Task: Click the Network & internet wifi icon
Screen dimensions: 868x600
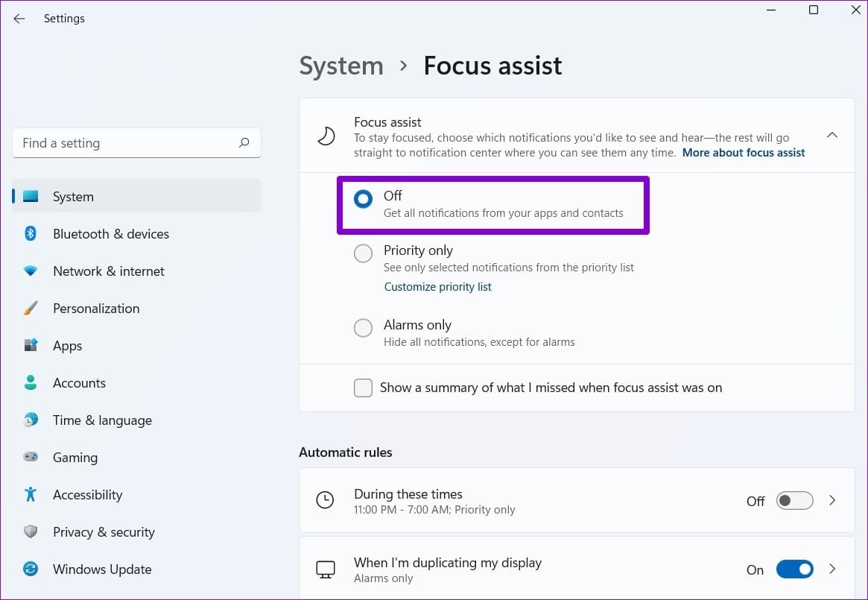Action: 31,271
